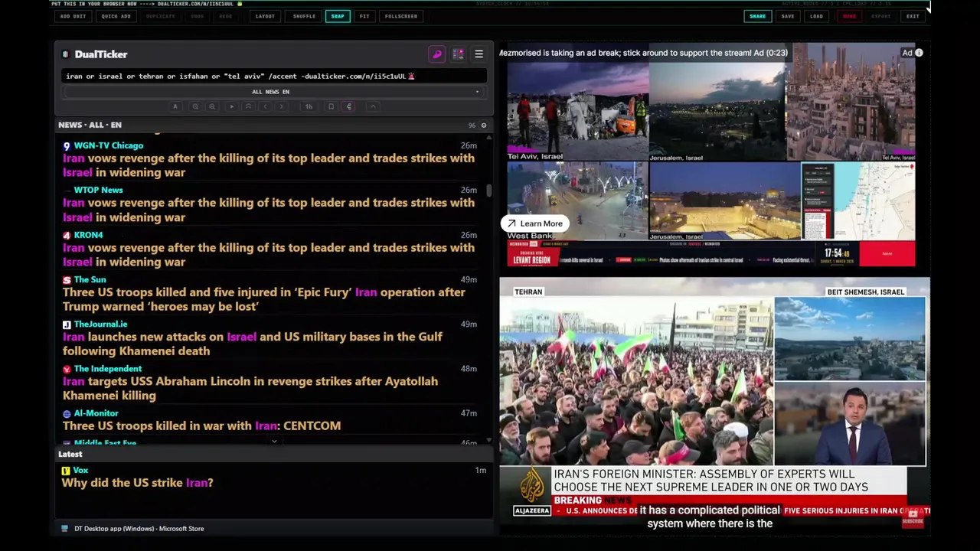Click the Learn More ad button
980x551 pixels.
[534, 223]
